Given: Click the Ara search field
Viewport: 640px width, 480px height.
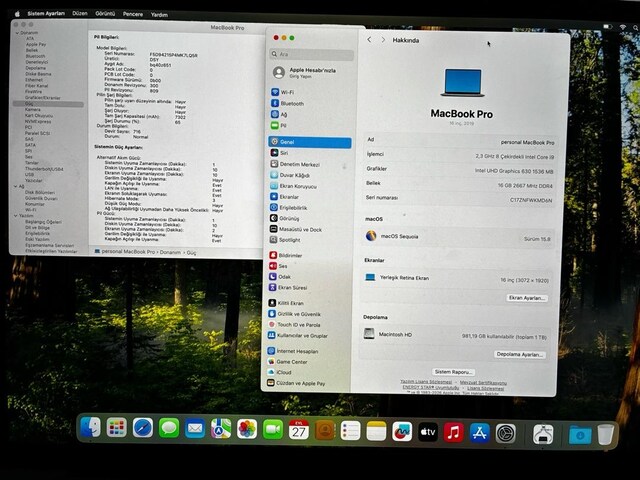Looking at the screenshot, I should (x=311, y=54).
